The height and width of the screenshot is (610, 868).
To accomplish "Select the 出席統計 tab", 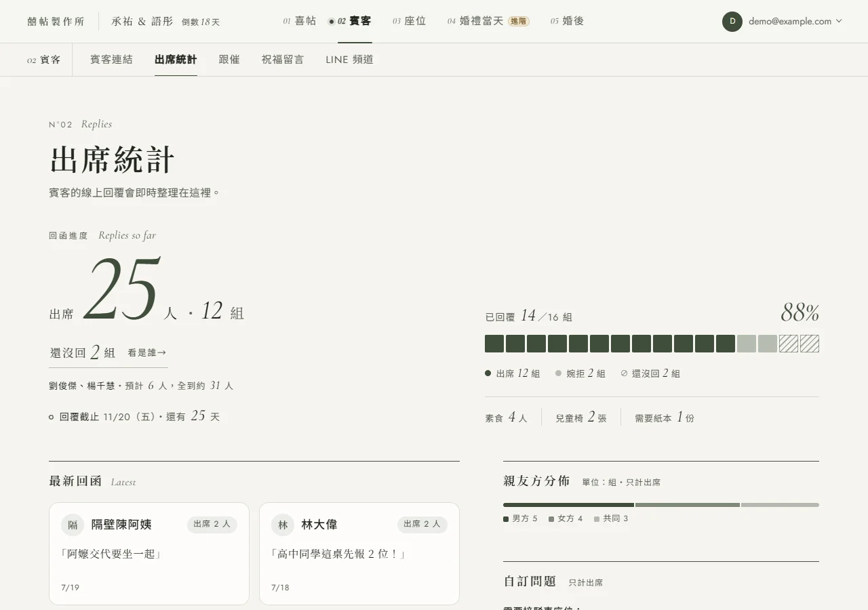I will [176, 60].
